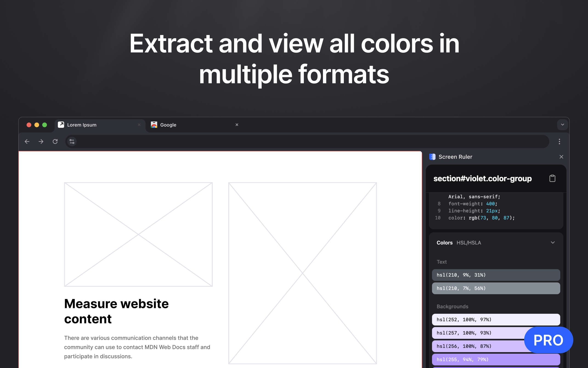Switch to the Google tab
This screenshot has width=588, height=368.
pos(194,125)
